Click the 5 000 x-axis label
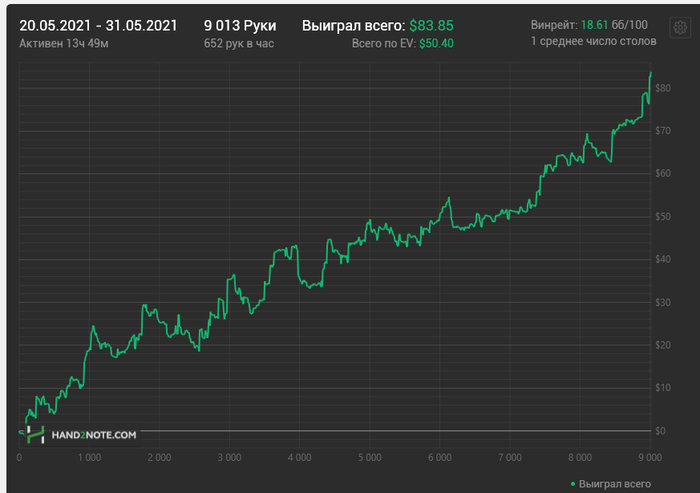This screenshot has height=493, width=700. [x=370, y=458]
